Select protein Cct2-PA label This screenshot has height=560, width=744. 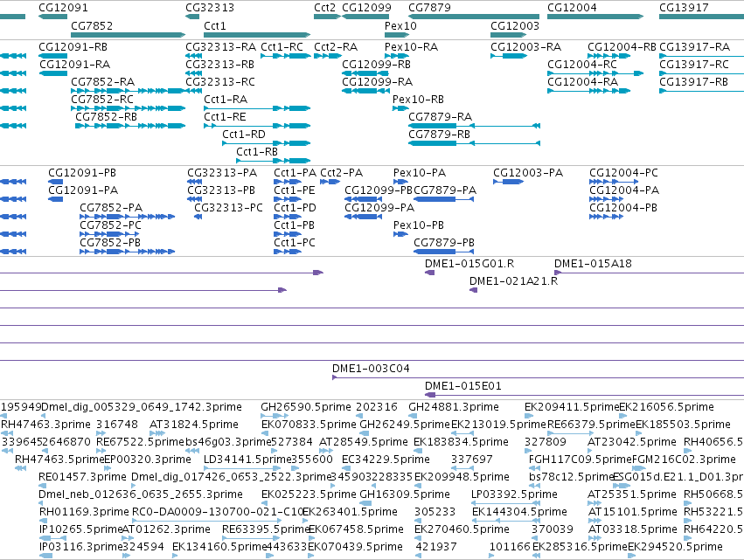342,173
